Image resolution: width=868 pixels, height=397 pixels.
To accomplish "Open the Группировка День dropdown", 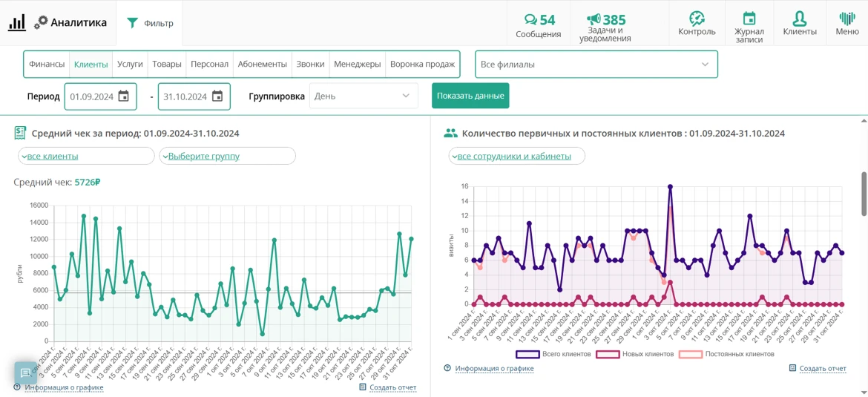I will click(x=364, y=96).
